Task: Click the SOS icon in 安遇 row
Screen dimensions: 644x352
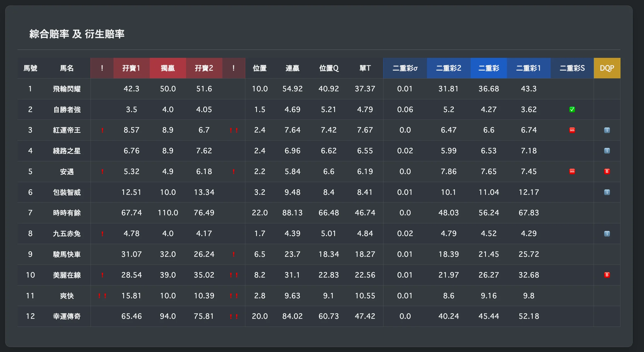Action: click(572, 172)
